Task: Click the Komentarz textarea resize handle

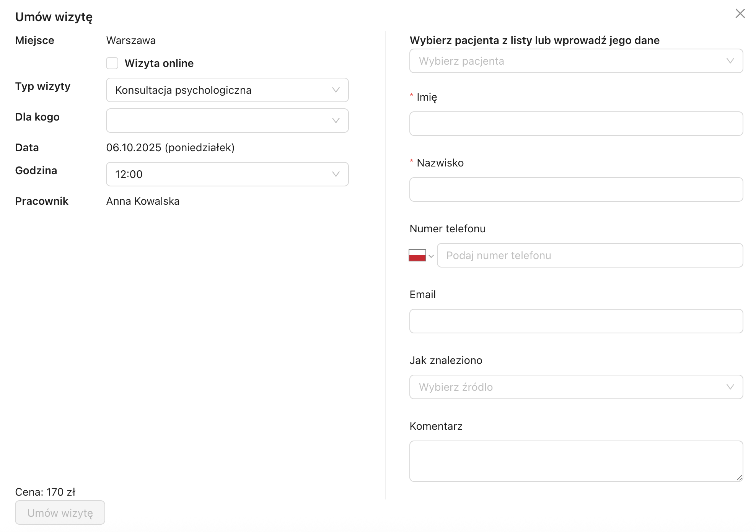Action: click(x=739, y=478)
